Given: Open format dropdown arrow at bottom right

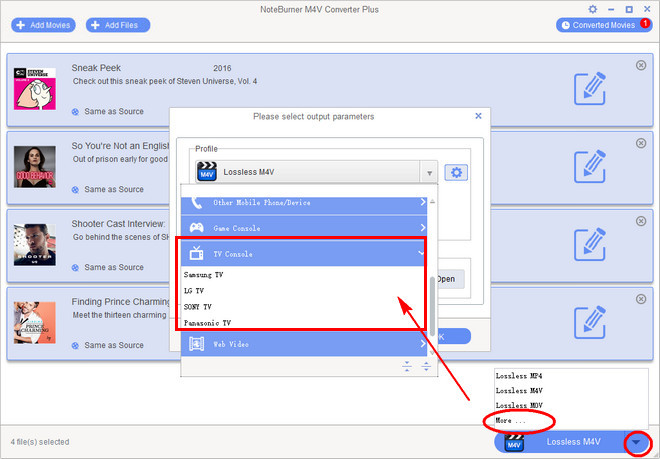Looking at the screenshot, I should coord(636,442).
